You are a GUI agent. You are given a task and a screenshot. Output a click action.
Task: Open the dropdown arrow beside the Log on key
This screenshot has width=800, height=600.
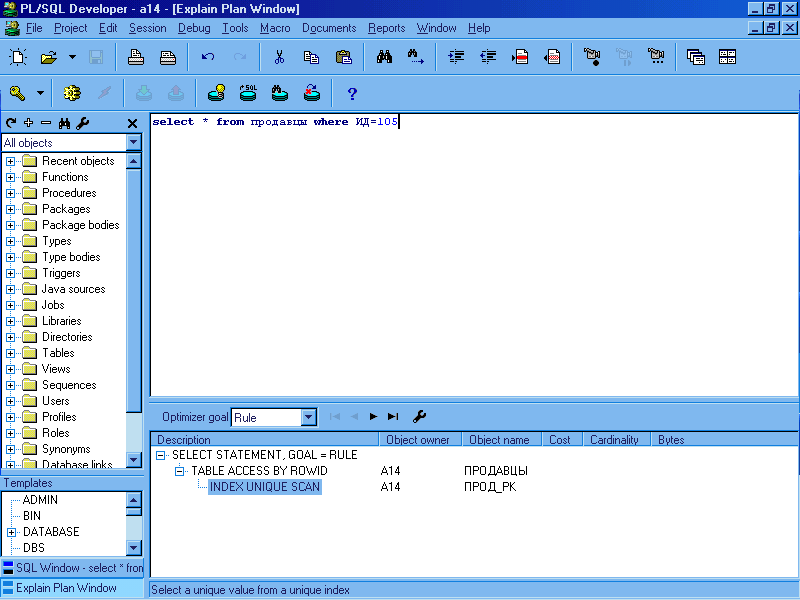pos(40,93)
